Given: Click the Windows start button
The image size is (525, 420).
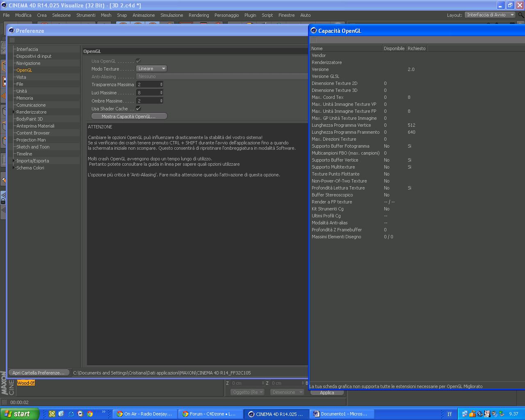Looking at the screenshot, I should (x=19, y=414).
